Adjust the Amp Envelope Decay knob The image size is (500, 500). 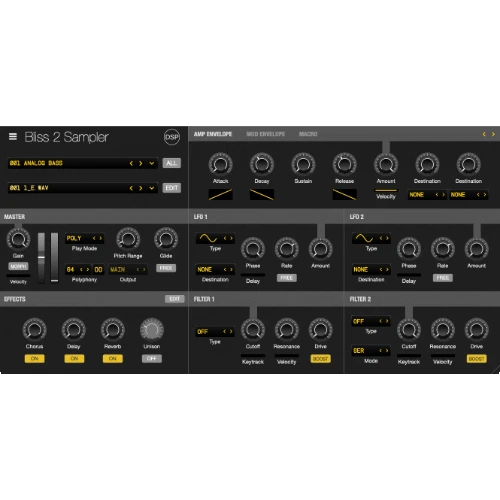[262, 164]
